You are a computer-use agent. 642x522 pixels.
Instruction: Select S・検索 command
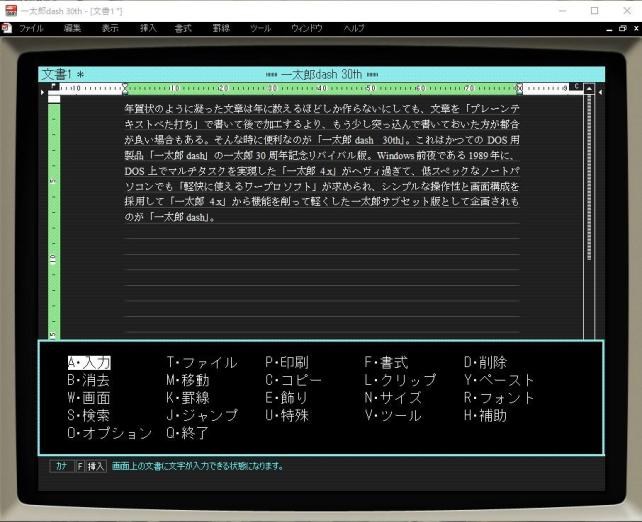89,415
